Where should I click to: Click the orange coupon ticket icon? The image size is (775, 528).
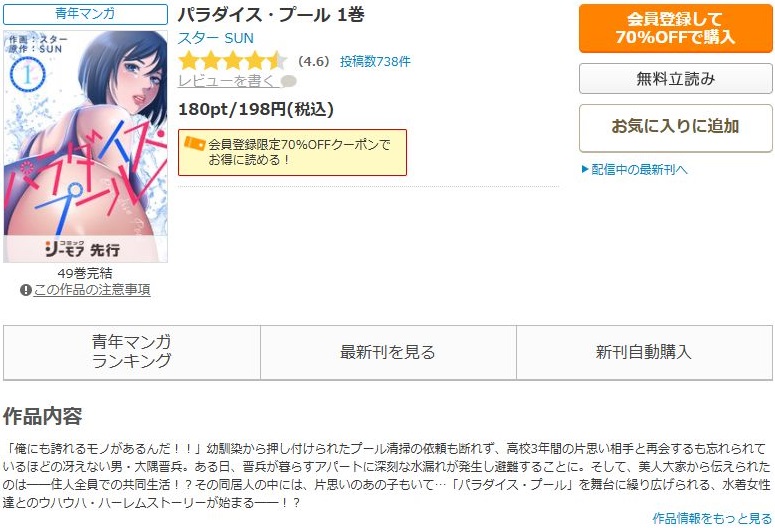tap(194, 144)
